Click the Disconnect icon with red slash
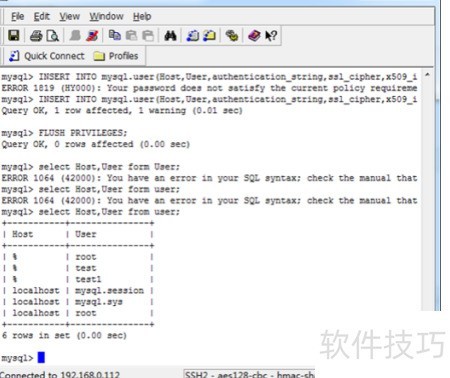Screen dimensions: 450x378 coord(92,36)
